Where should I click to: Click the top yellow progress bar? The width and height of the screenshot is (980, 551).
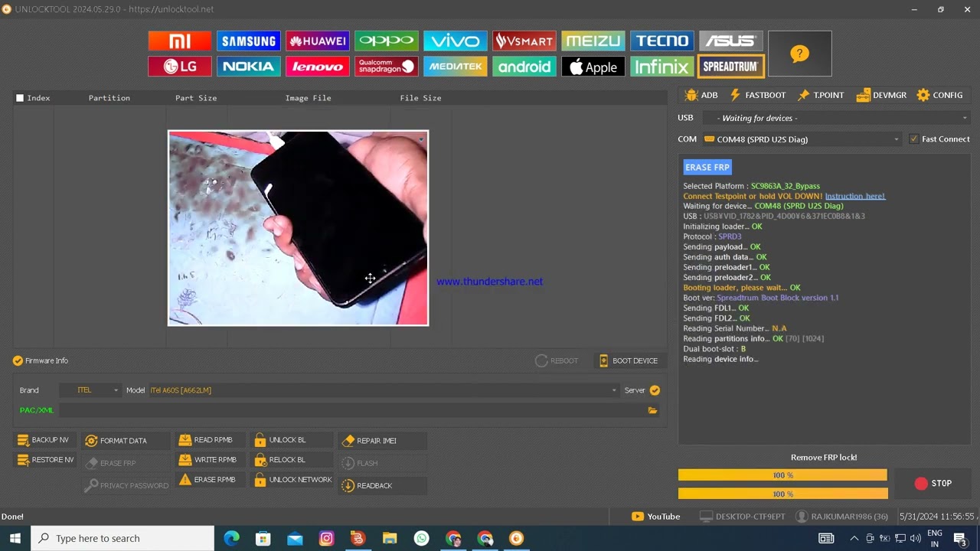[x=782, y=475]
